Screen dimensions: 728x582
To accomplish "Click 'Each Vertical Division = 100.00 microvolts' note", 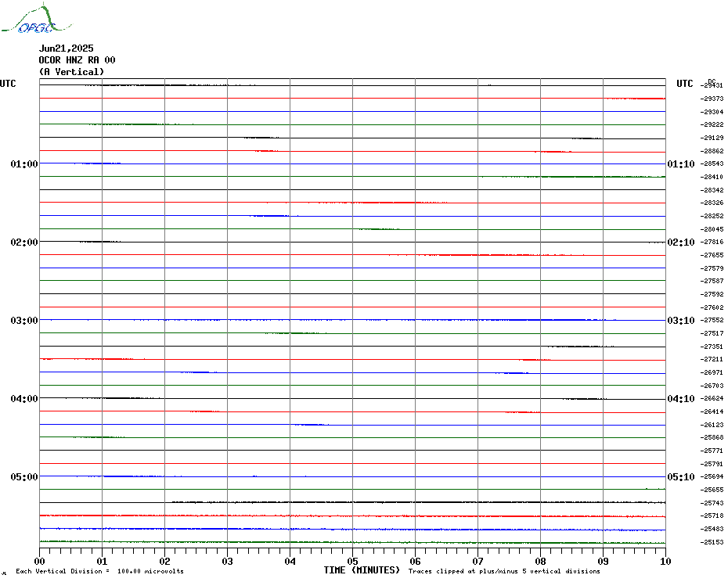I will click(100, 571).
